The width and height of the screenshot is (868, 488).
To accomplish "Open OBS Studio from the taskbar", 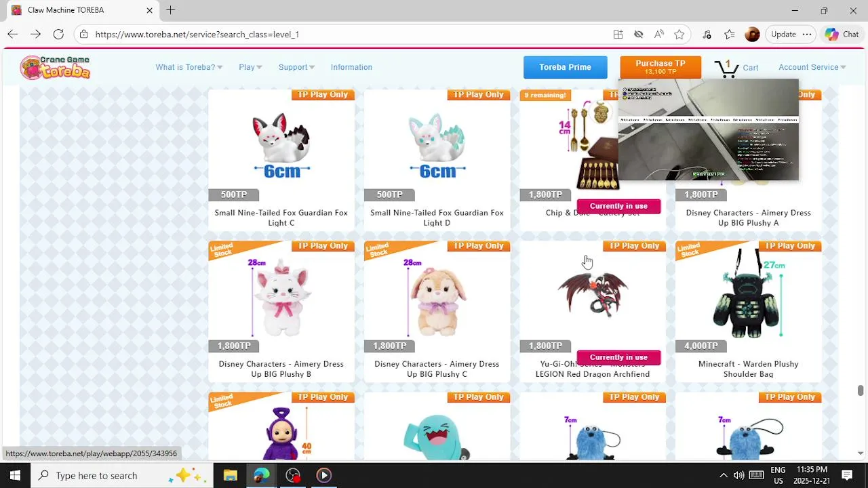I will pos(292,475).
